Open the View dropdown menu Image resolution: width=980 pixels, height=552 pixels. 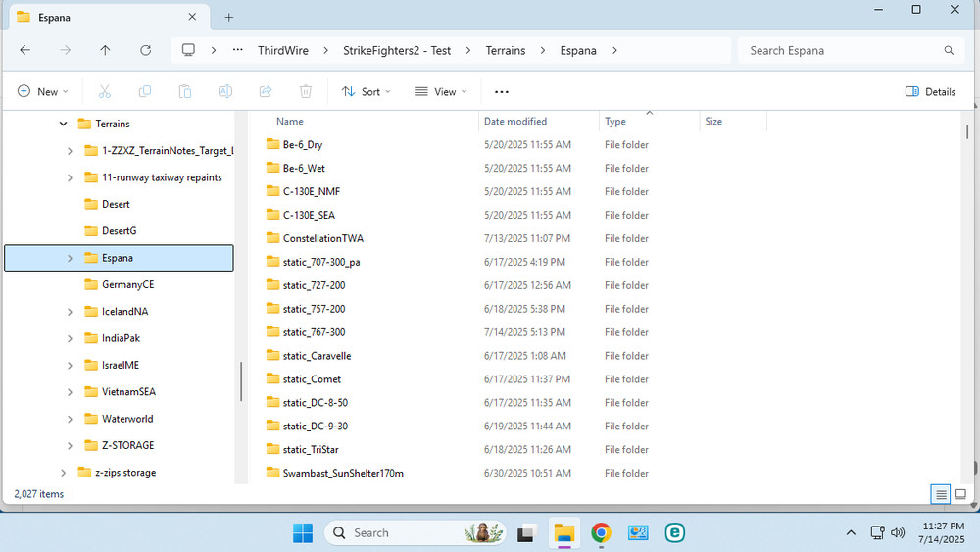441,92
